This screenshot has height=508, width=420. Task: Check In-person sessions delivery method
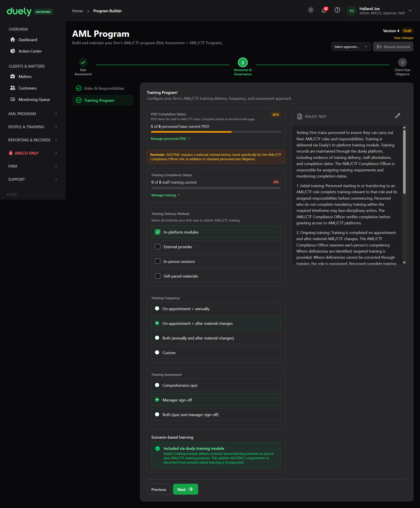point(158,261)
